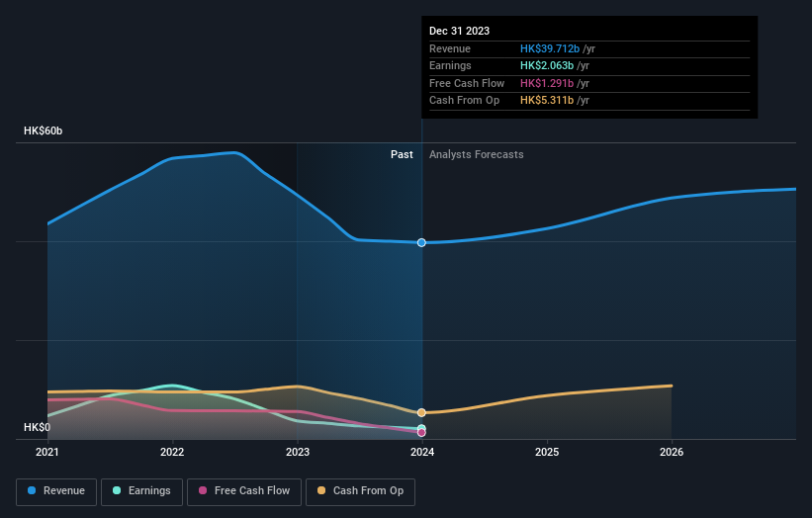Click the Past label
This screenshot has height=518, width=812.
tap(402, 155)
